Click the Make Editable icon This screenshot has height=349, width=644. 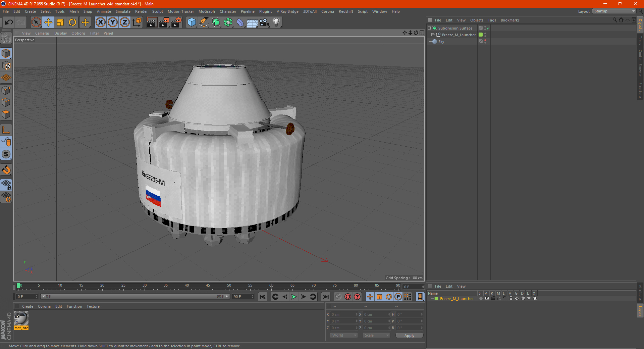coord(6,39)
